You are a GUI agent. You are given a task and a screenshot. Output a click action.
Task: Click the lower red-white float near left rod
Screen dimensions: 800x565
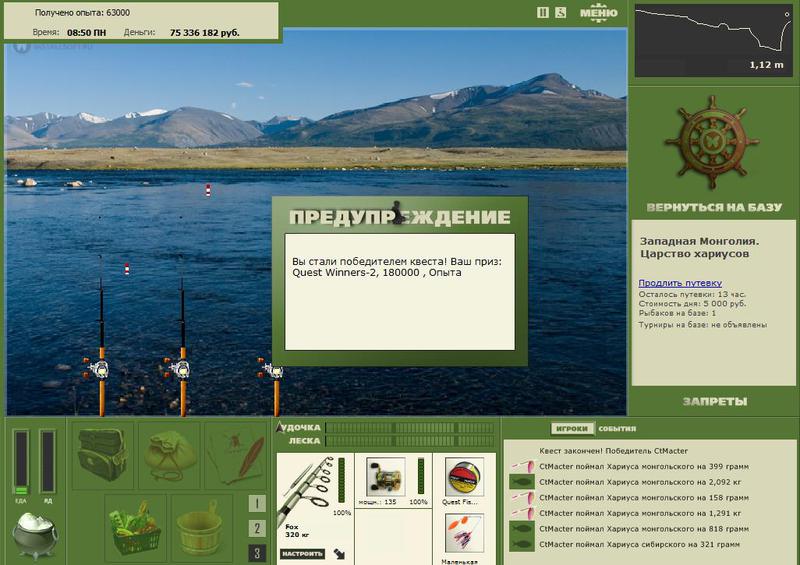click(127, 269)
